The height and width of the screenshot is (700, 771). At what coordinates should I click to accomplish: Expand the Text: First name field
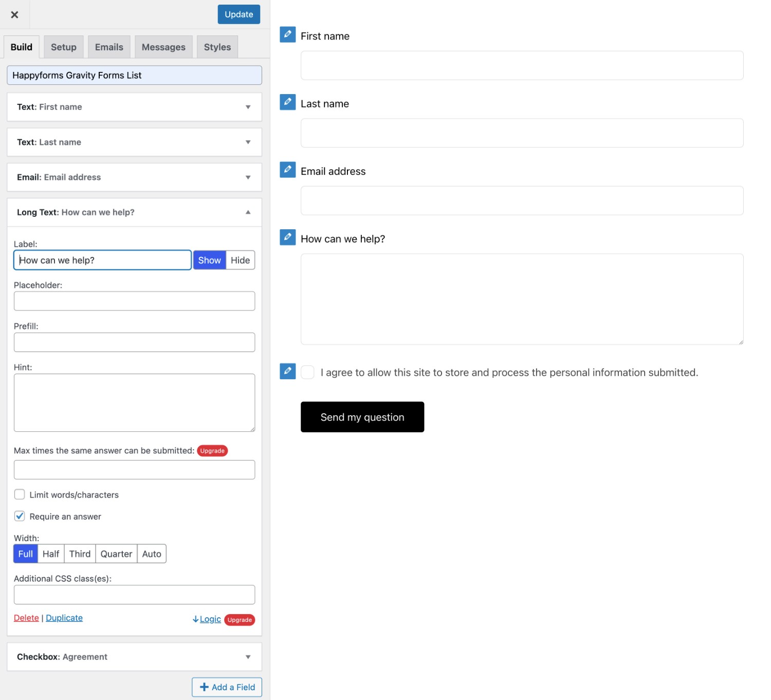pos(134,107)
